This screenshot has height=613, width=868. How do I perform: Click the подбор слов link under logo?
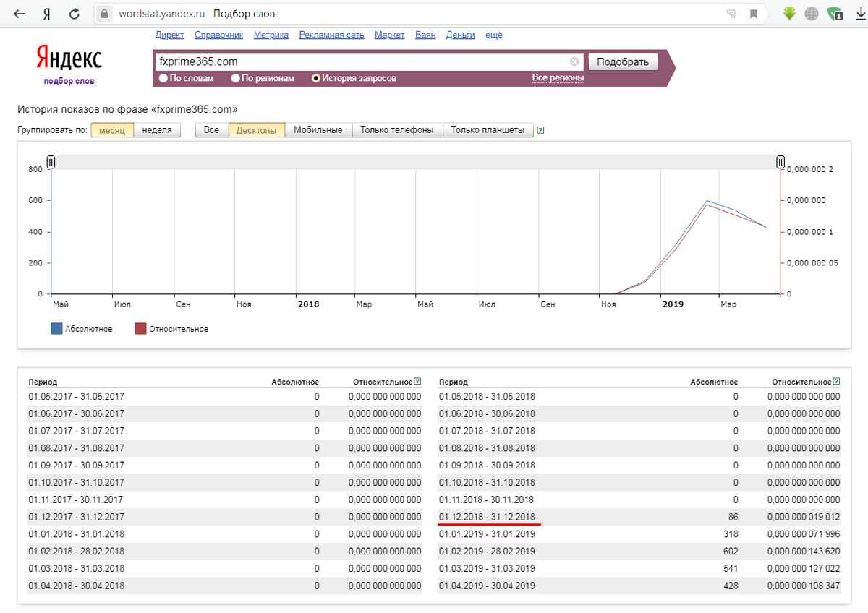point(69,81)
